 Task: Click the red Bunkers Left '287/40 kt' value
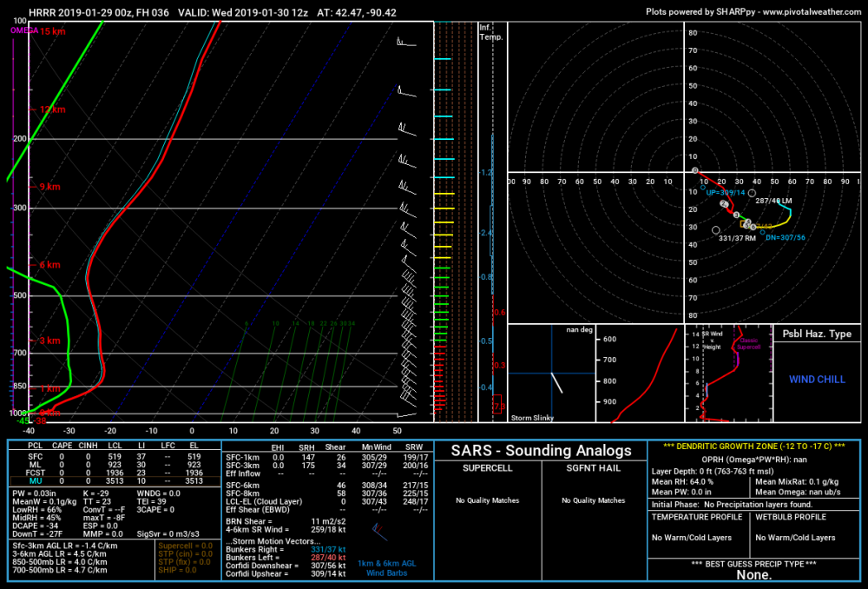click(328, 558)
